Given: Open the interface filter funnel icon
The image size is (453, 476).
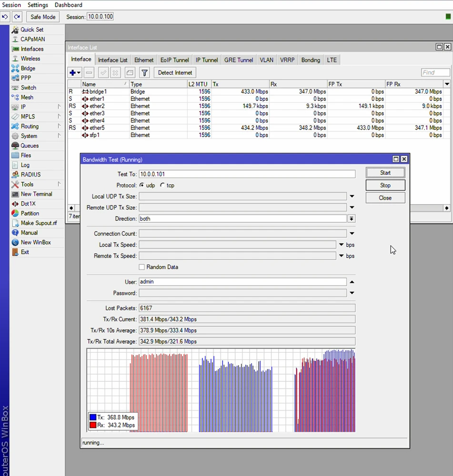Looking at the screenshot, I should [144, 72].
